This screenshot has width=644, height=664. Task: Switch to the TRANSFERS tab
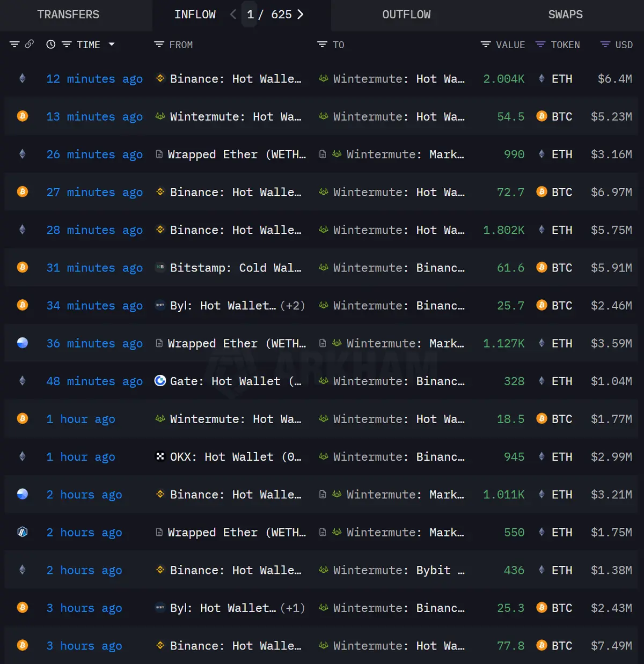tap(68, 14)
